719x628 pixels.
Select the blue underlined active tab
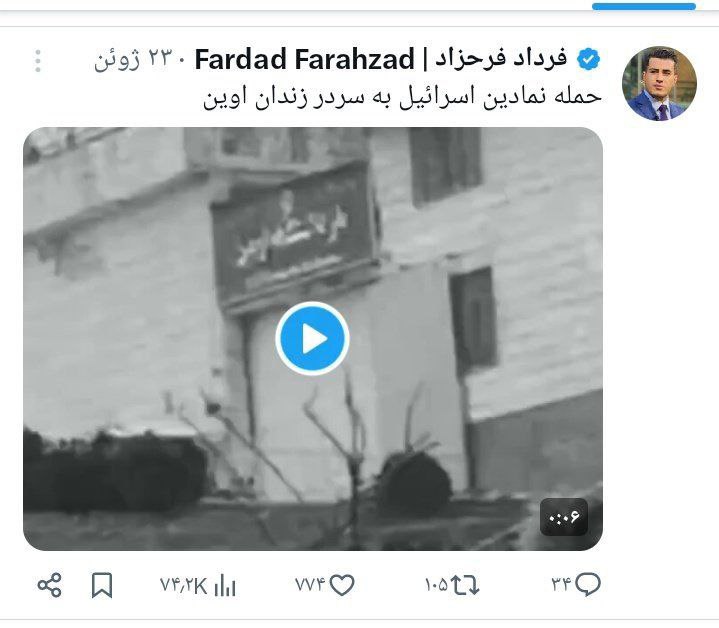[644, 6]
